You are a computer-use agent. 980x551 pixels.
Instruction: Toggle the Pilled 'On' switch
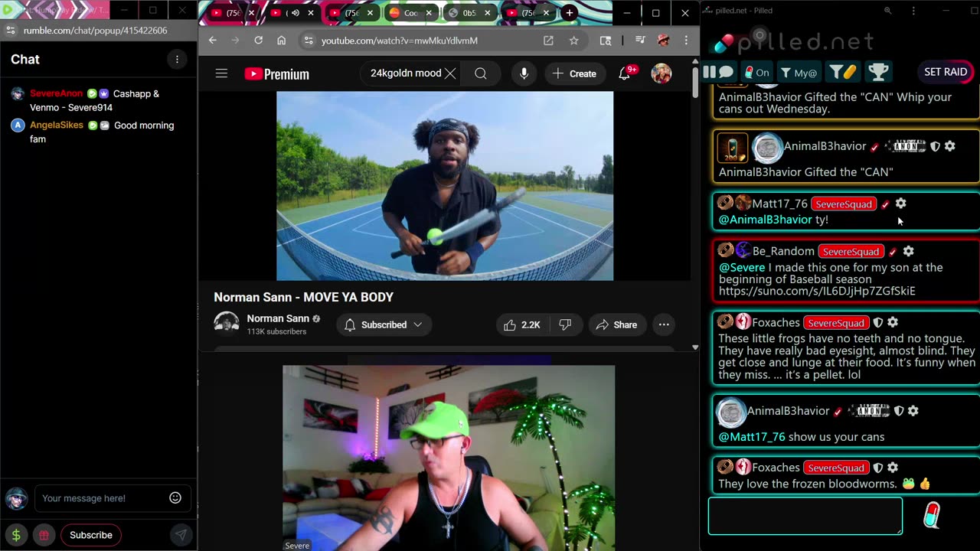pyautogui.click(x=757, y=72)
